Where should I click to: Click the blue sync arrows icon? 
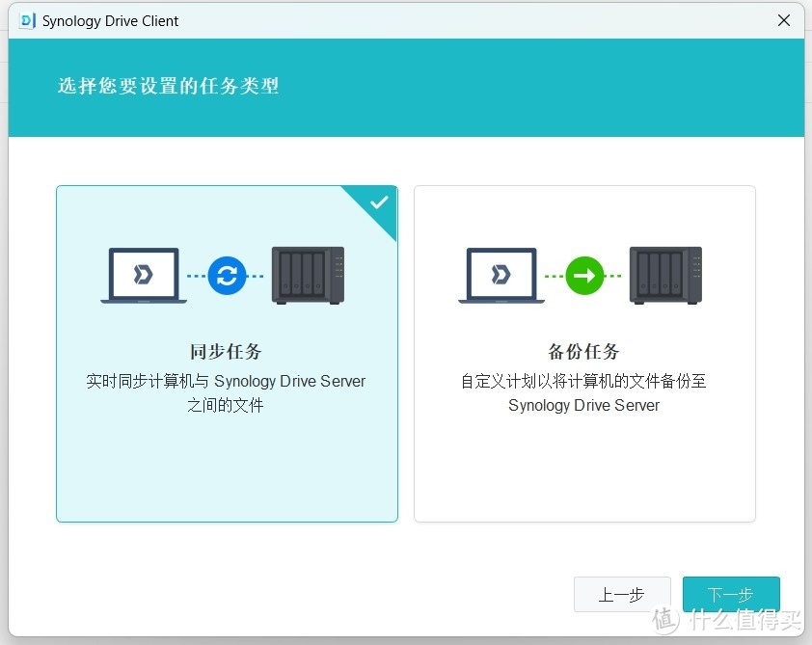226,276
